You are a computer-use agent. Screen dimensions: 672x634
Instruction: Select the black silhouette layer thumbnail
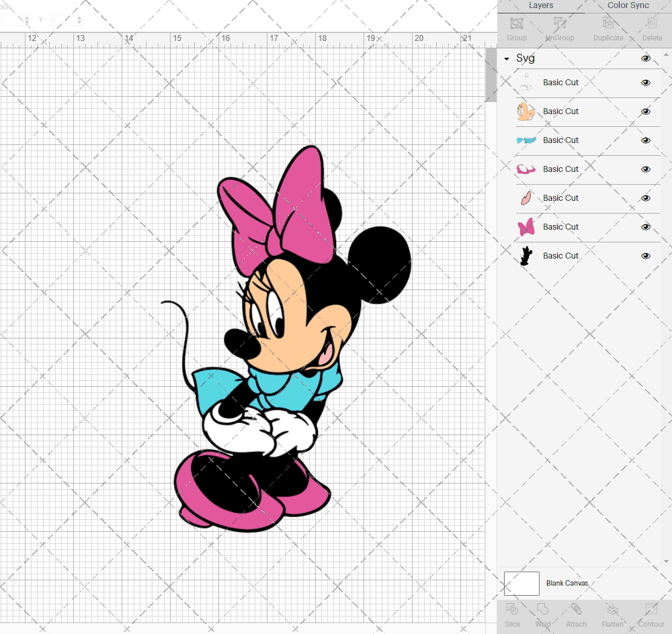point(526,256)
